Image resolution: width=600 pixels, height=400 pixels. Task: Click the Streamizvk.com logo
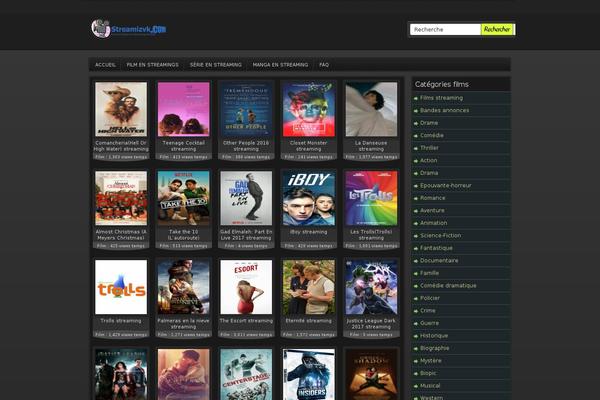[129, 29]
